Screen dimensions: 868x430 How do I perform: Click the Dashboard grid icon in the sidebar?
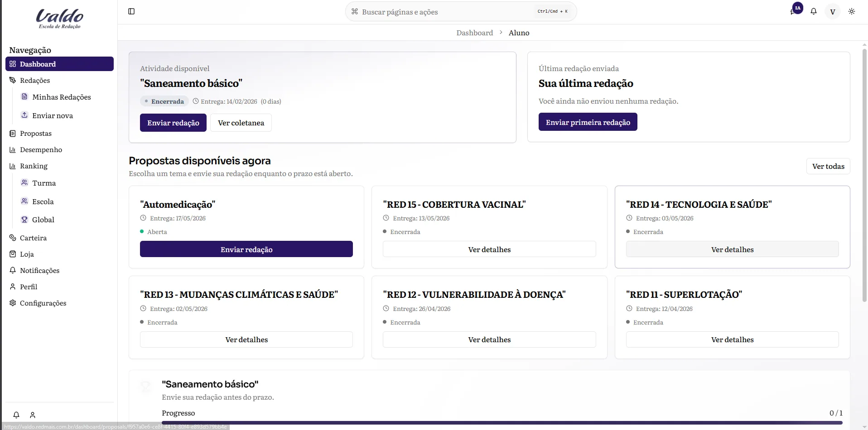[13, 64]
